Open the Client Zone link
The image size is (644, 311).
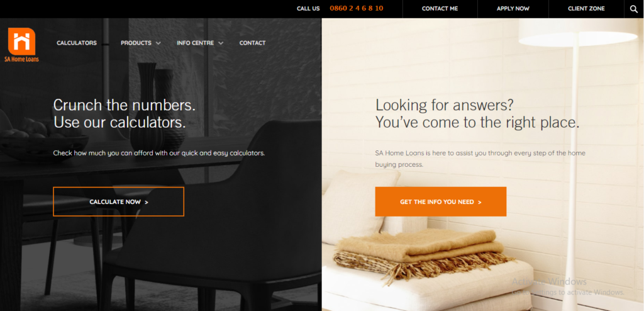pos(586,9)
